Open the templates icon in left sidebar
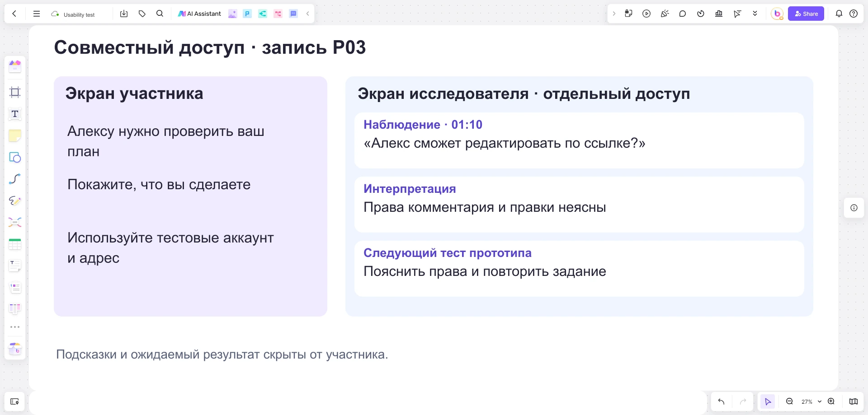Viewport: 868px width, 415px height. [15, 66]
